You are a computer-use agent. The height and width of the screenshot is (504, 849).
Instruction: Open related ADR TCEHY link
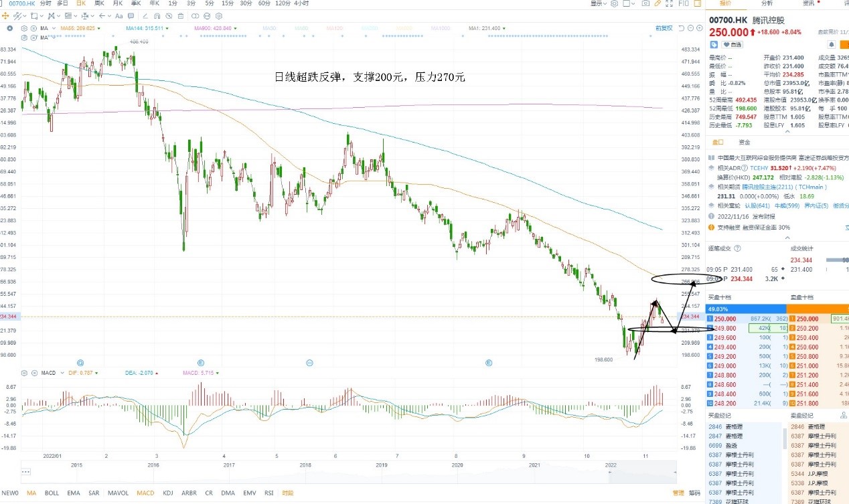(x=759, y=168)
